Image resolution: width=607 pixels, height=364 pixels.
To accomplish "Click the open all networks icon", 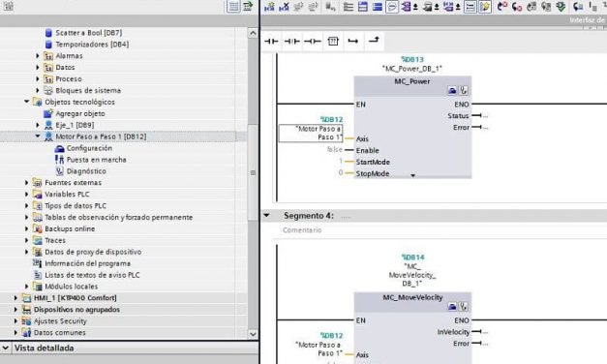I will [x=363, y=6].
